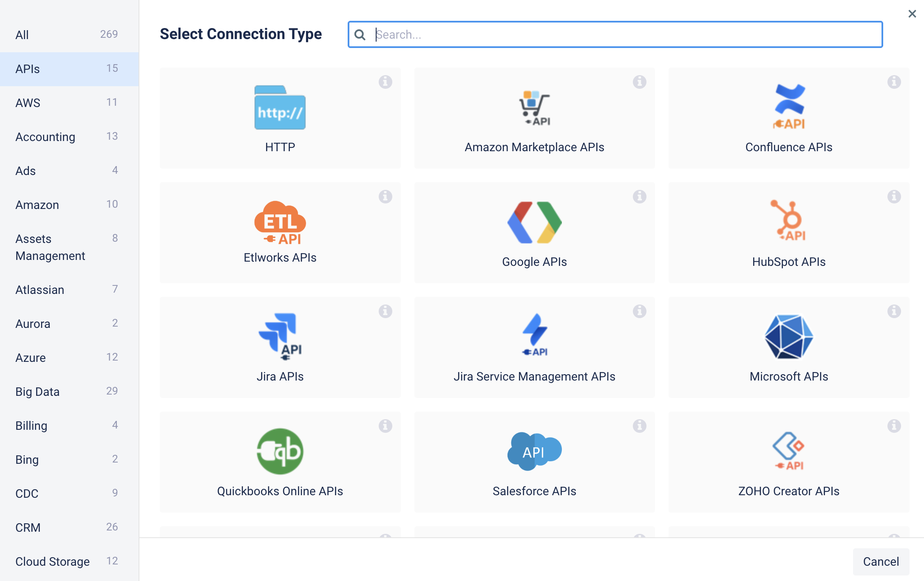The image size is (924, 581).
Task: Show info for Jira Service Management APIs
Action: click(x=639, y=311)
